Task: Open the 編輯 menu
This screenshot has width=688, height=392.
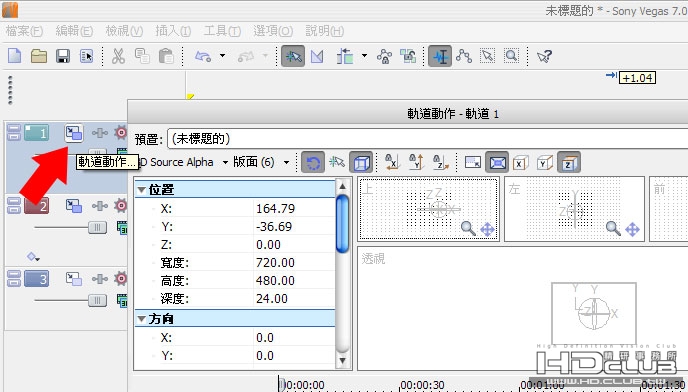Action: click(75, 31)
